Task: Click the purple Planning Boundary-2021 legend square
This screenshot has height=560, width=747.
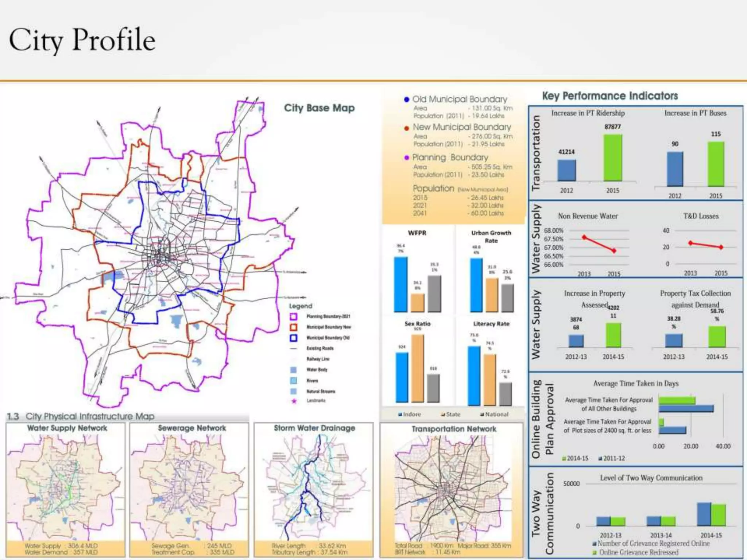Action: tap(294, 316)
